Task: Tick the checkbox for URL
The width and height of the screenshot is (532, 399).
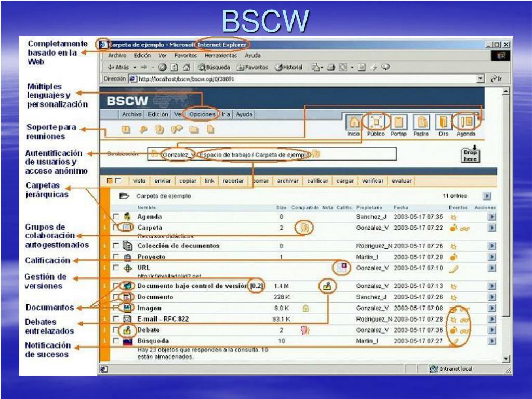Action: point(116,268)
